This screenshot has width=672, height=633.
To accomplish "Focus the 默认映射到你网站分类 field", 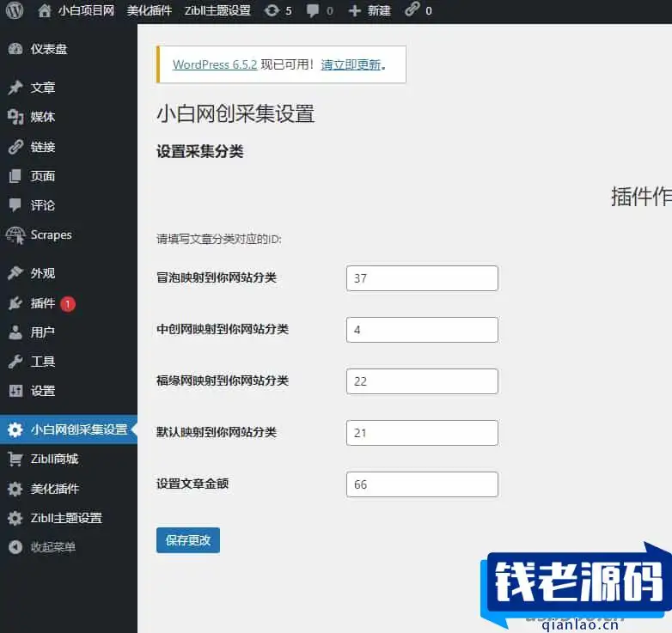I will pos(422,433).
